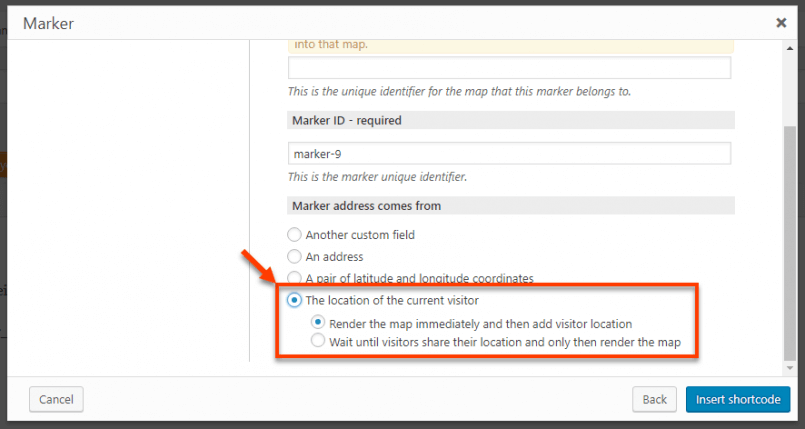805x429 pixels.
Task: Click the Insert shortcode button
Action: click(738, 399)
